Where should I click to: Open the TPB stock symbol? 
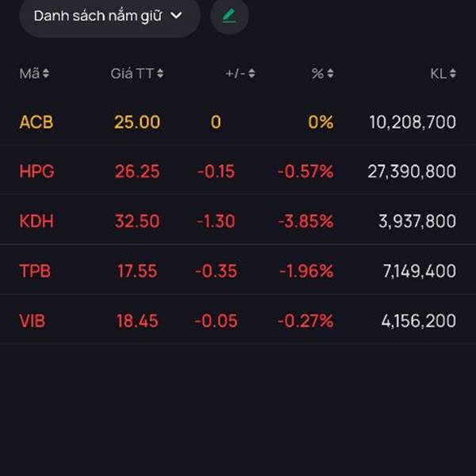pos(35,271)
